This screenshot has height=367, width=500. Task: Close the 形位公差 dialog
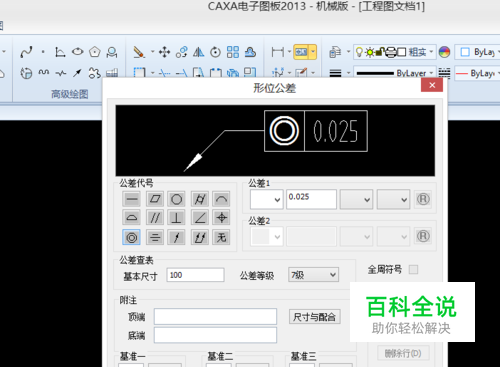432,85
